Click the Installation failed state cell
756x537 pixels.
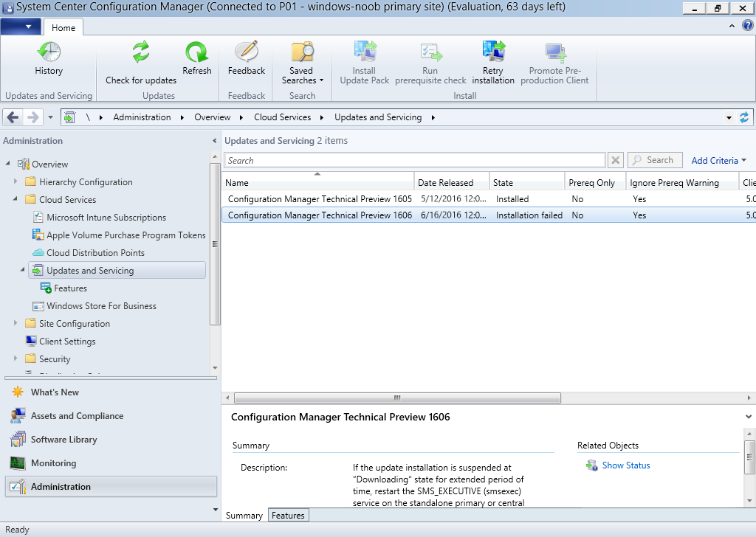pyautogui.click(x=529, y=215)
